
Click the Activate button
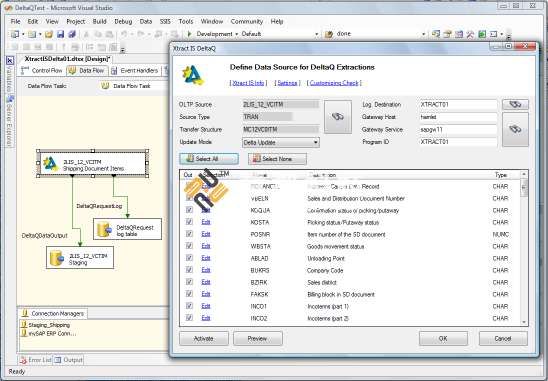coord(204,338)
